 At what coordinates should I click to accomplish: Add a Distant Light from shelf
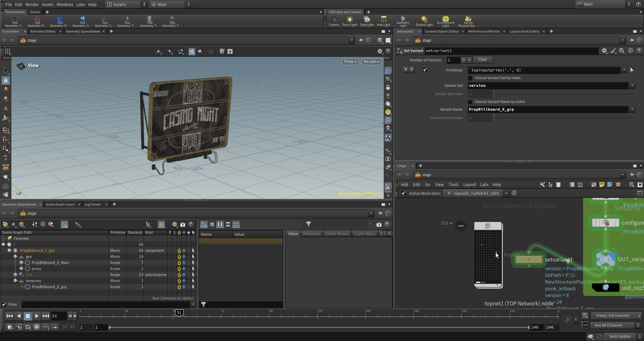(424, 21)
